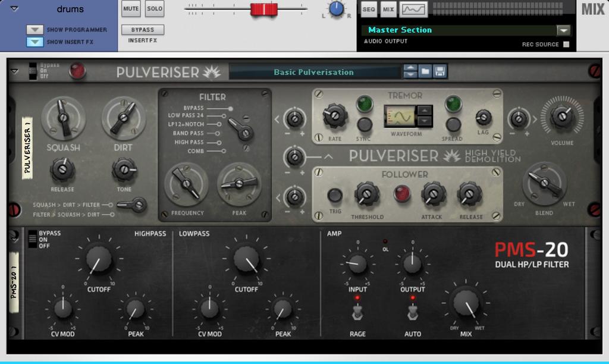Viewport: 609px width, 364px height.
Task: Click the Tremor Lag knob
Action: pyautogui.click(x=484, y=117)
